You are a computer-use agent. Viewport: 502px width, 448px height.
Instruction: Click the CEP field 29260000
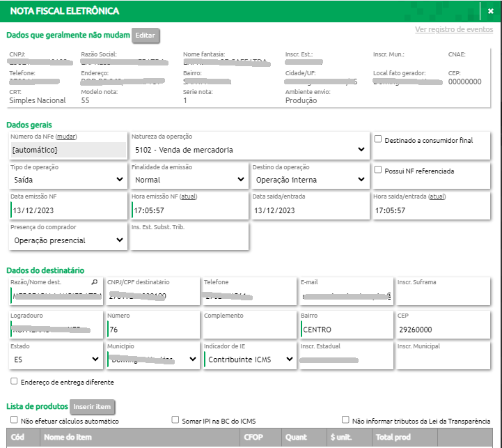click(x=443, y=330)
